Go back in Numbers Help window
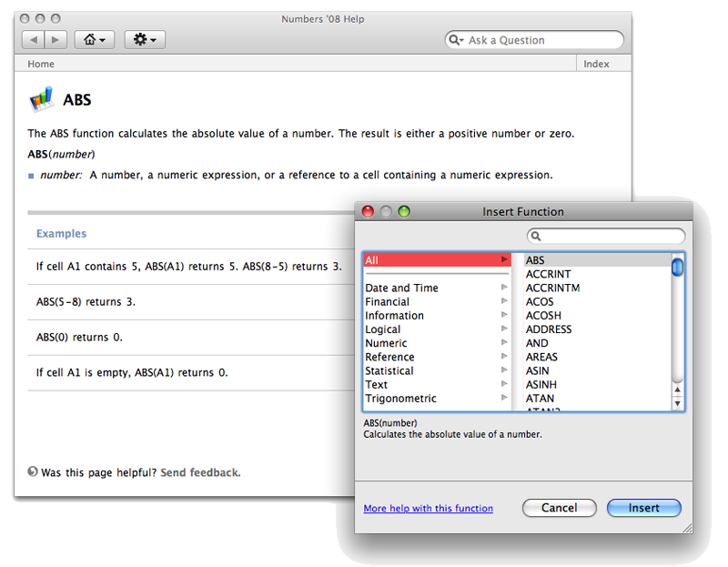The height and width of the screenshot is (567, 728). (34, 40)
